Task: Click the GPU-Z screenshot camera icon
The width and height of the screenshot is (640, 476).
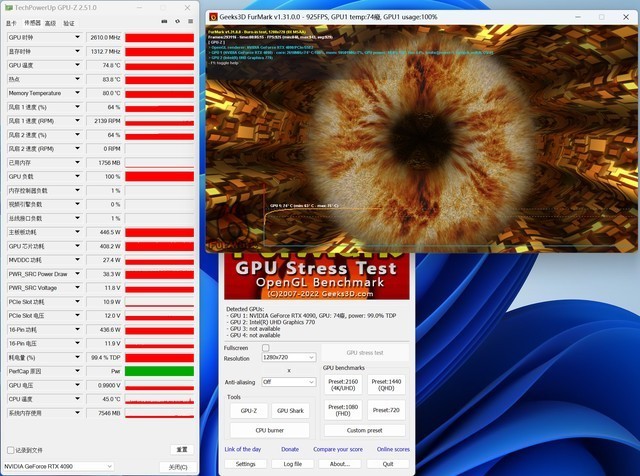Action: 162,21
